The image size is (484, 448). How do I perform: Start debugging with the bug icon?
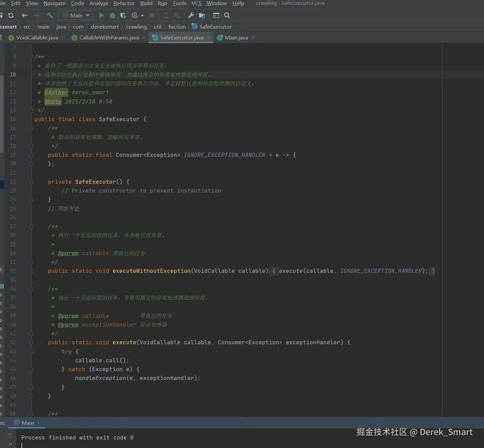click(113, 15)
